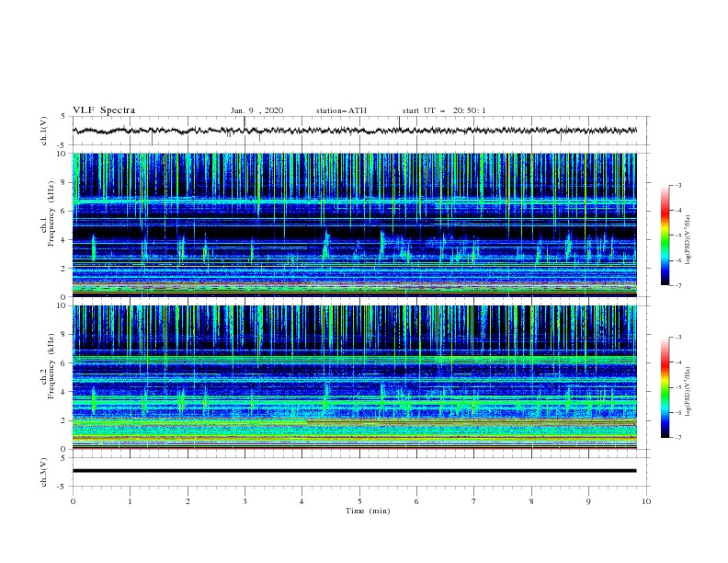Viewport: 728px width, 563px height.
Task: Click the time axis tick label '7'
Action: pyautogui.click(x=474, y=501)
